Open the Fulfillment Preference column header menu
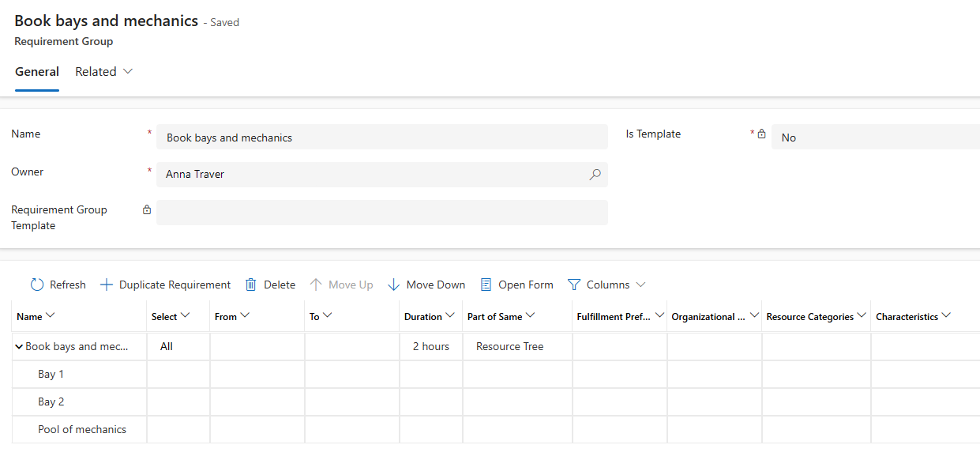This screenshot has height=475, width=980. click(659, 316)
